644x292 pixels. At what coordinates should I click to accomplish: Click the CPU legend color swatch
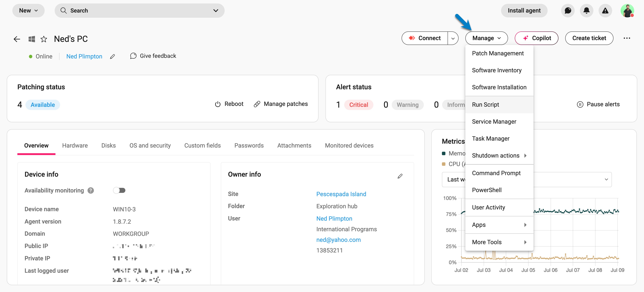(x=444, y=164)
